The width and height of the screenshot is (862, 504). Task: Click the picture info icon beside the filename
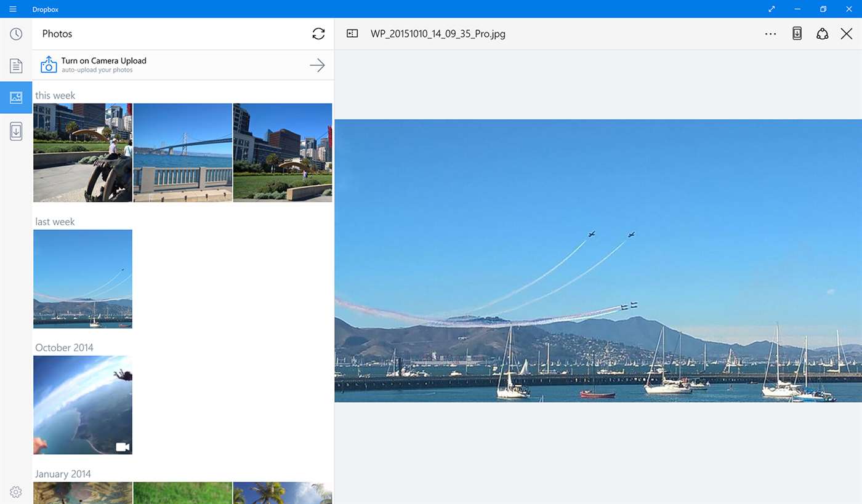click(x=352, y=34)
